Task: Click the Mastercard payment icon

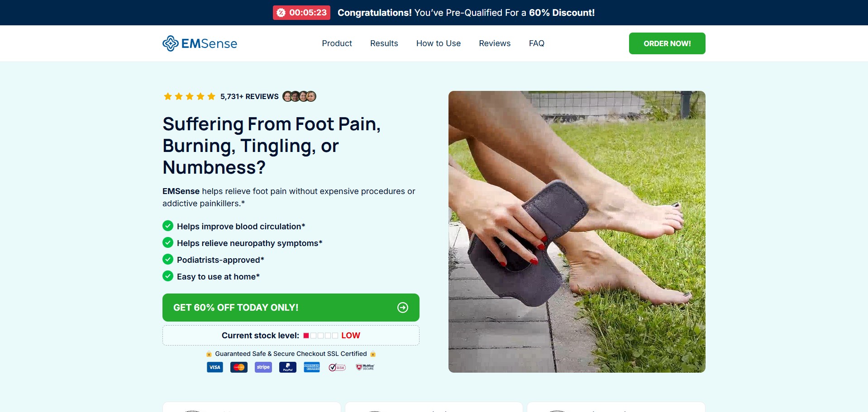Action: click(239, 367)
